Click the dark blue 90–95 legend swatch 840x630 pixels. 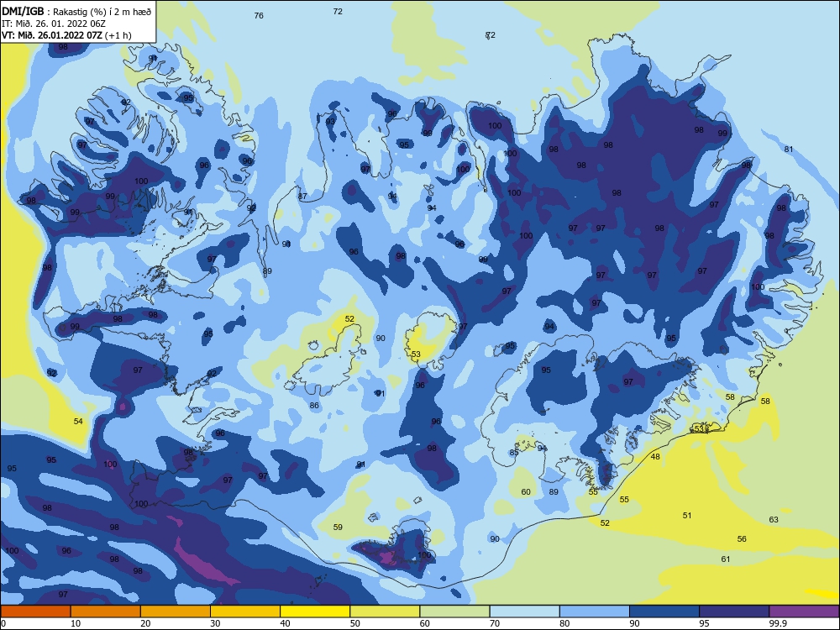[664, 612]
